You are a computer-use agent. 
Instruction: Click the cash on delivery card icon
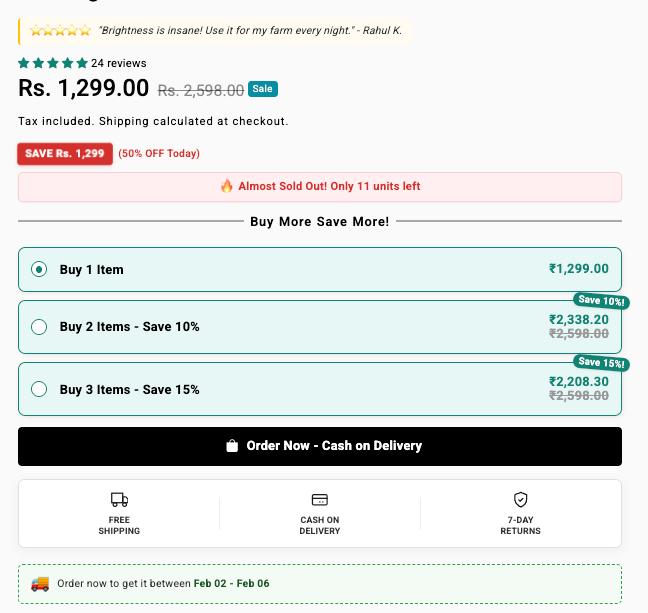(320, 499)
